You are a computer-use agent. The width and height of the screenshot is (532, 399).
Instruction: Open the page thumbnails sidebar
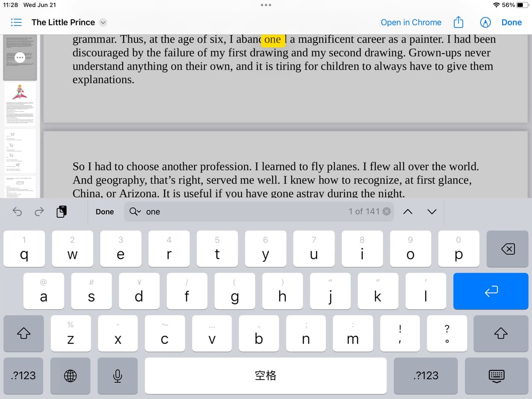[x=16, y=22]
